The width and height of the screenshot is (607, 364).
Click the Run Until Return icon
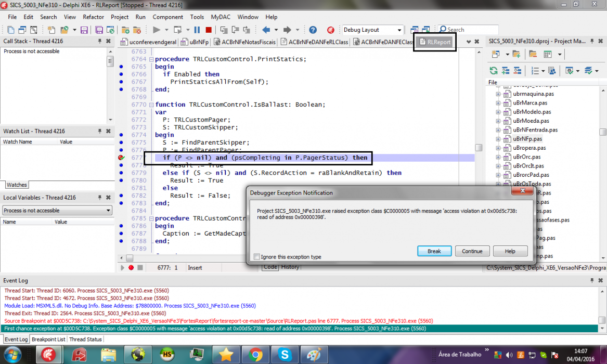tap(247, 30)
